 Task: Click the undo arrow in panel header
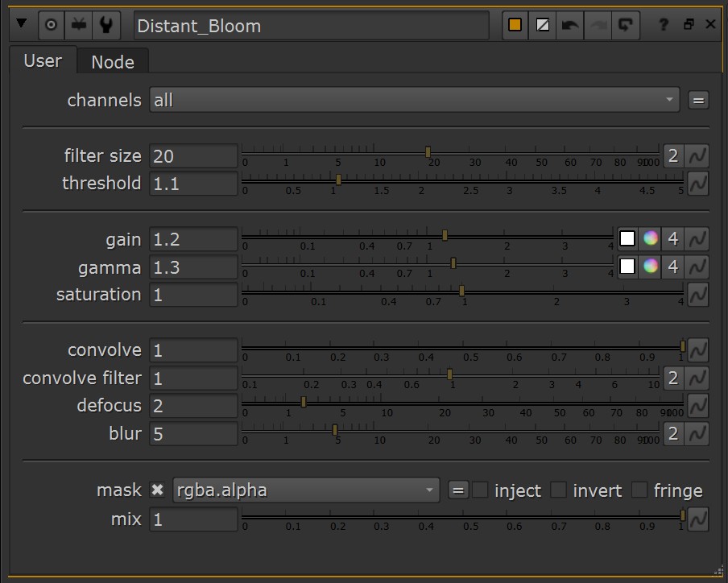[570, 25]
